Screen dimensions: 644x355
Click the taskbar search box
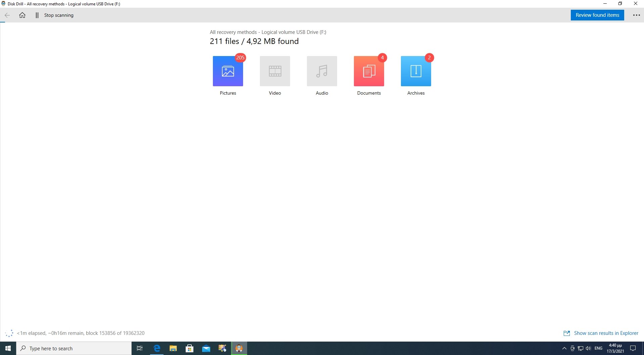pyautogui.click(x=74, y=348)
